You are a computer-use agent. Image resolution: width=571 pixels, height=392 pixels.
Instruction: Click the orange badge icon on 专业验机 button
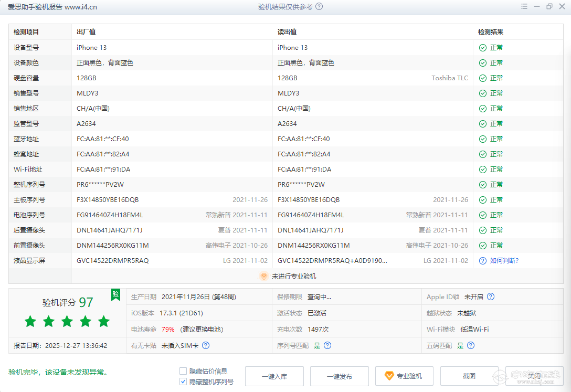(389, 376)
